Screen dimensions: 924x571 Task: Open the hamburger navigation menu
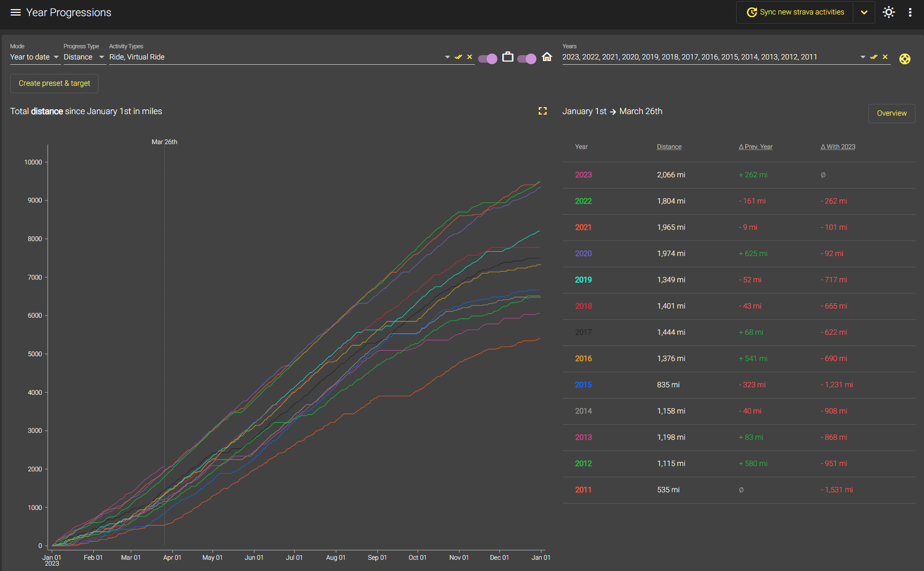click(16, 12)
